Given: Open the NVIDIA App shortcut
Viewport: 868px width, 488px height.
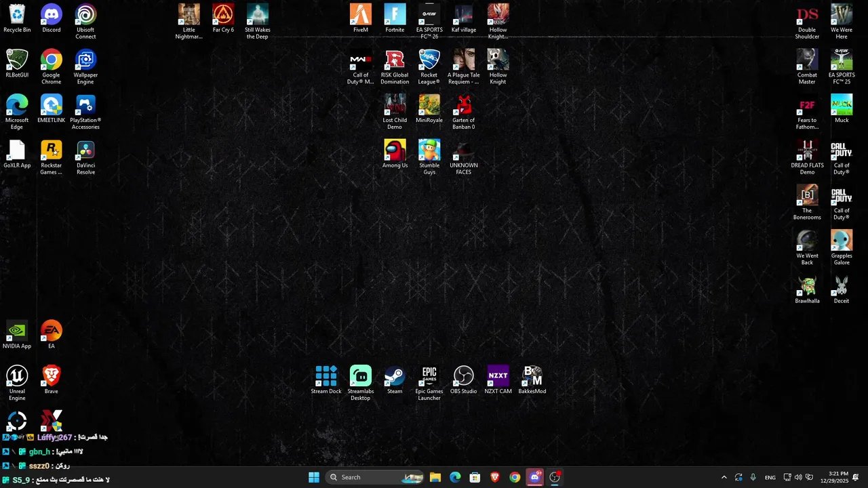Looking at the screenshot, I should [x=17, y=335].
